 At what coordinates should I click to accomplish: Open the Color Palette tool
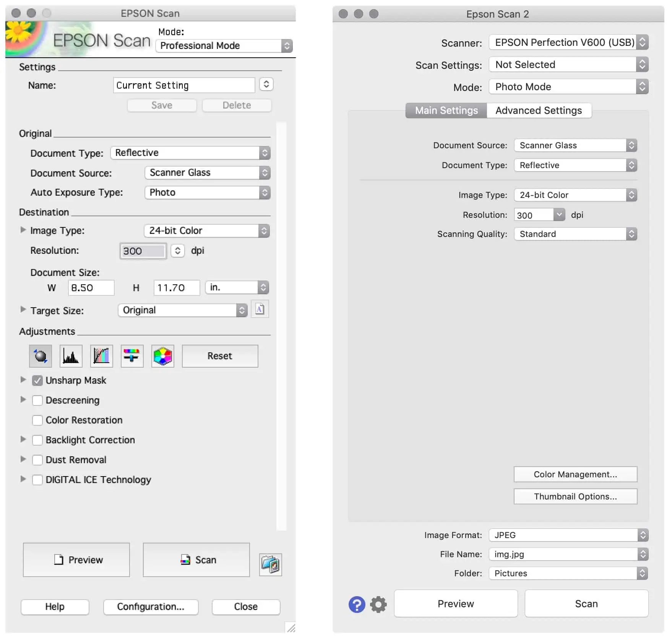(x=163, y=356)
